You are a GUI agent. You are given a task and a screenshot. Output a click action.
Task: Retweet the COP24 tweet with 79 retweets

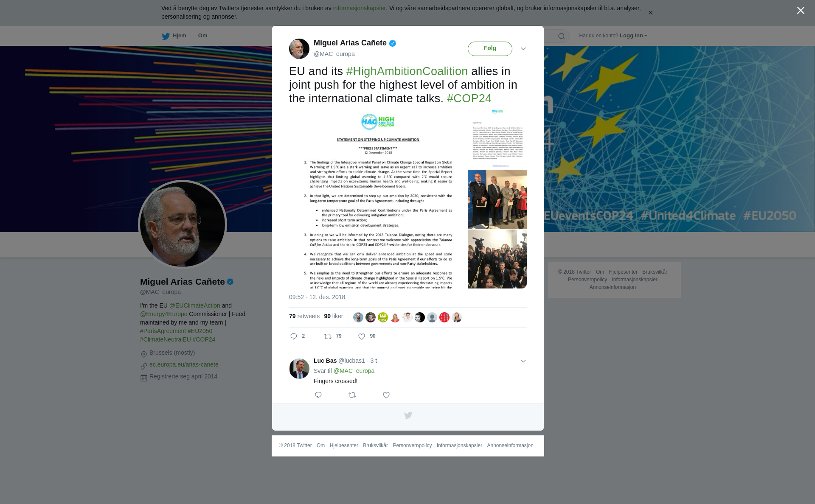pyautogui.click(x=328, y=336)
